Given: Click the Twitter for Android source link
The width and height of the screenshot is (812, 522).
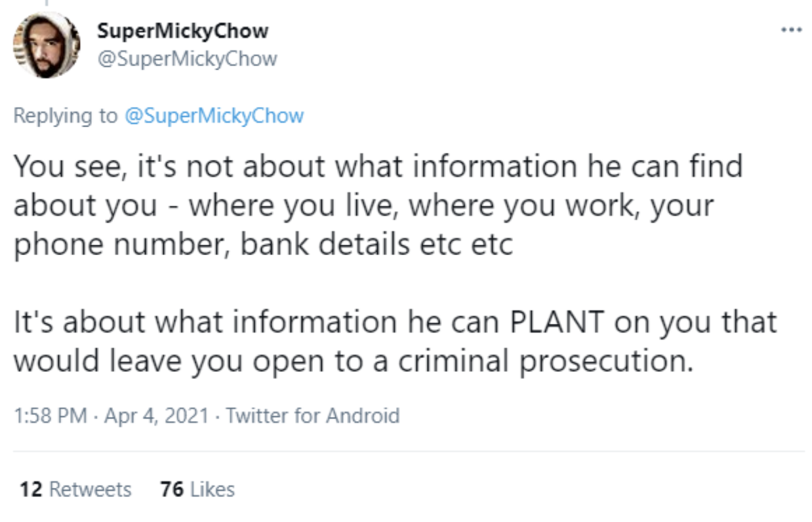Looking at the screenshot, I should click(313, 416).
